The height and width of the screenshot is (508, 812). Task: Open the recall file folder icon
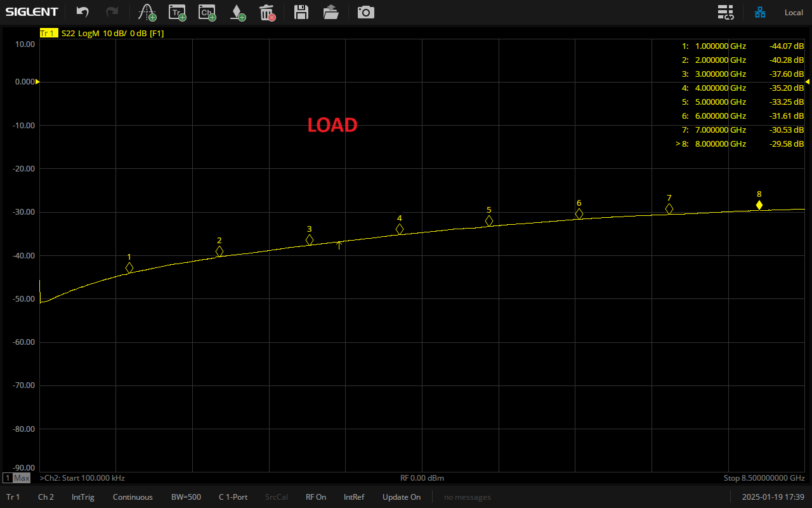click(x=331, y=12)
